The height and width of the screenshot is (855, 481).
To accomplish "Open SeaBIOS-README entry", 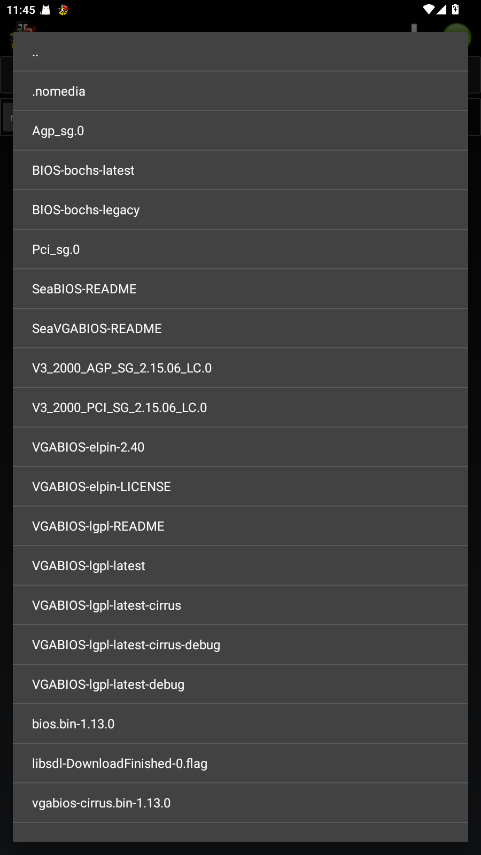I will [240, 289].
